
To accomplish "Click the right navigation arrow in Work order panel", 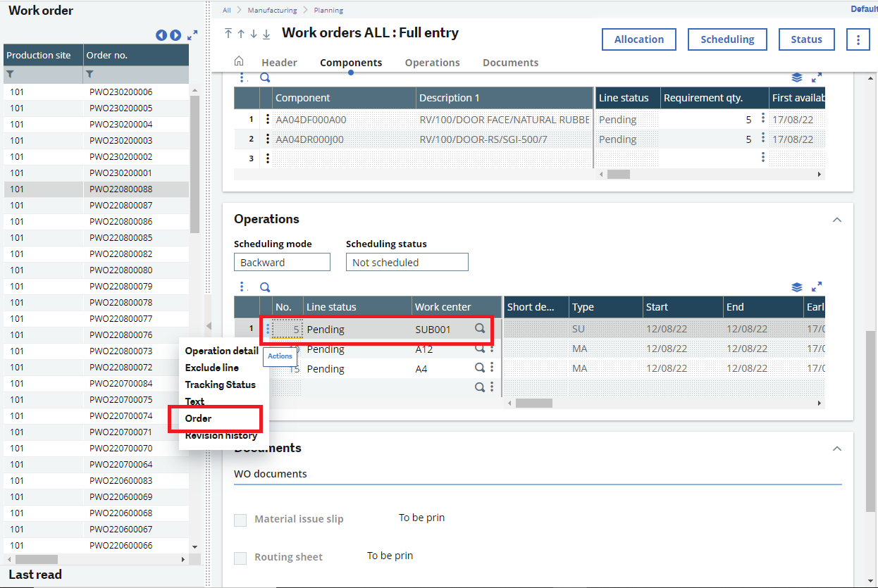I will coord(175,34).
